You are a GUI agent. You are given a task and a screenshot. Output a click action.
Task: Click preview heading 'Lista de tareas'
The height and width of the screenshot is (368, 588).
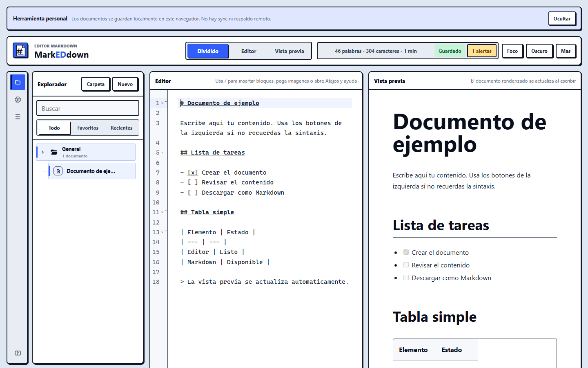441,225
